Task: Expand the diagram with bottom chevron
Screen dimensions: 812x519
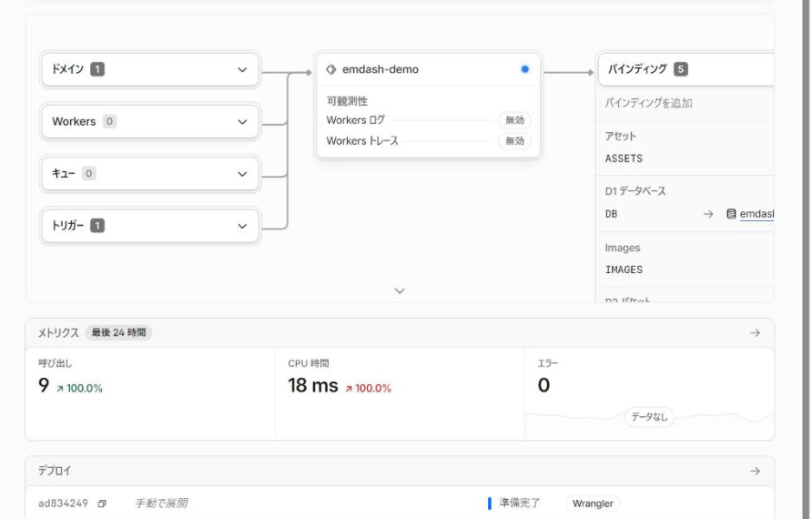Action: pos(400,291)
